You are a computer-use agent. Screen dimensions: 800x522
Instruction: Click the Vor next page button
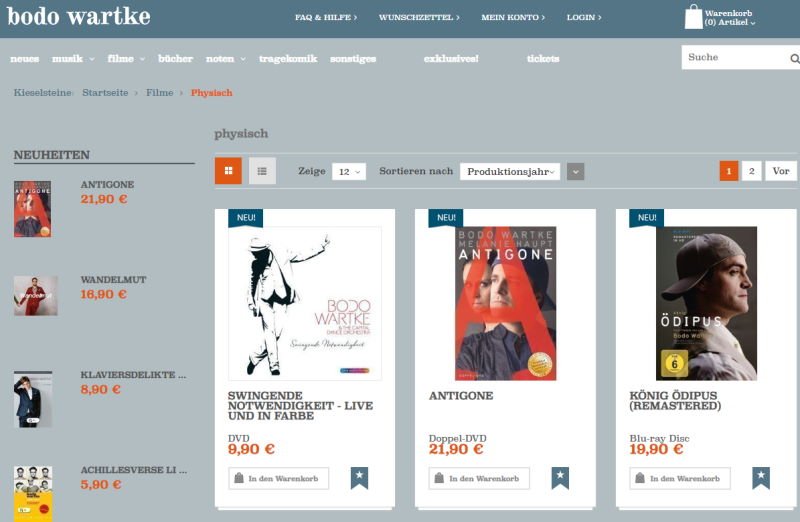pyautogui.click(x=781, y=171)
